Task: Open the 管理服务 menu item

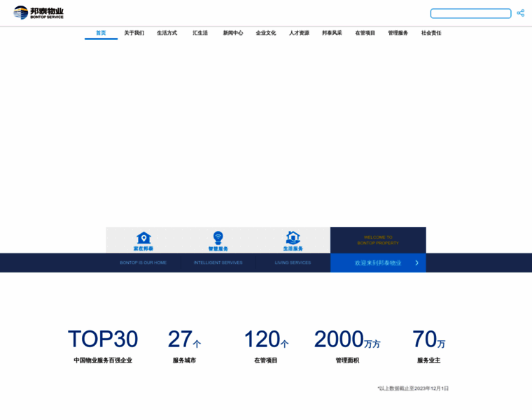Action: pos(398,33)
